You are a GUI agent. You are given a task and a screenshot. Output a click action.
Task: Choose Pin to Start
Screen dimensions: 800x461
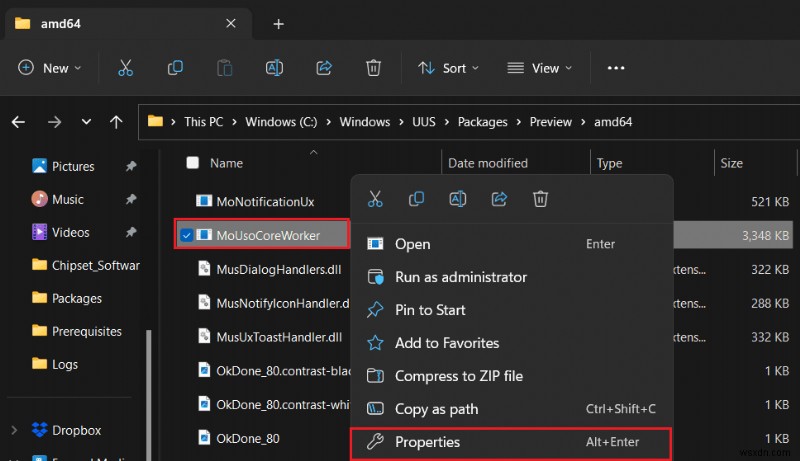pyautogui.click(x=511, y=310)
